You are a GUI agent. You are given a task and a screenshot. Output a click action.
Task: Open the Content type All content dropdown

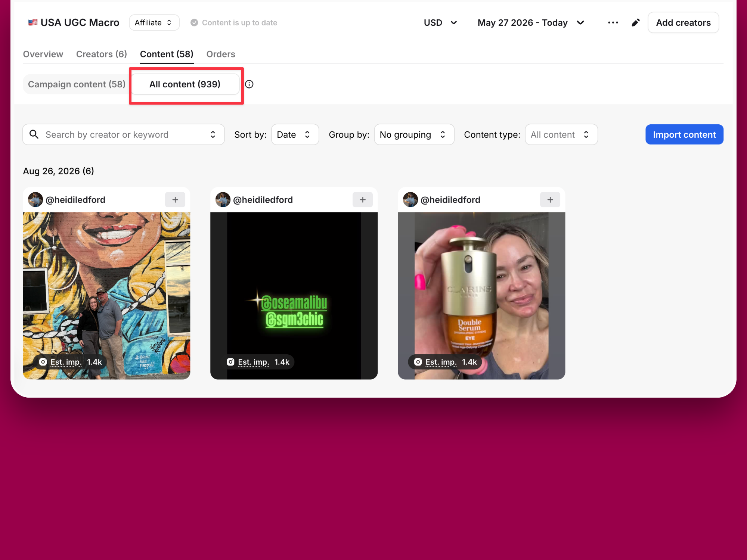(561, 134)
